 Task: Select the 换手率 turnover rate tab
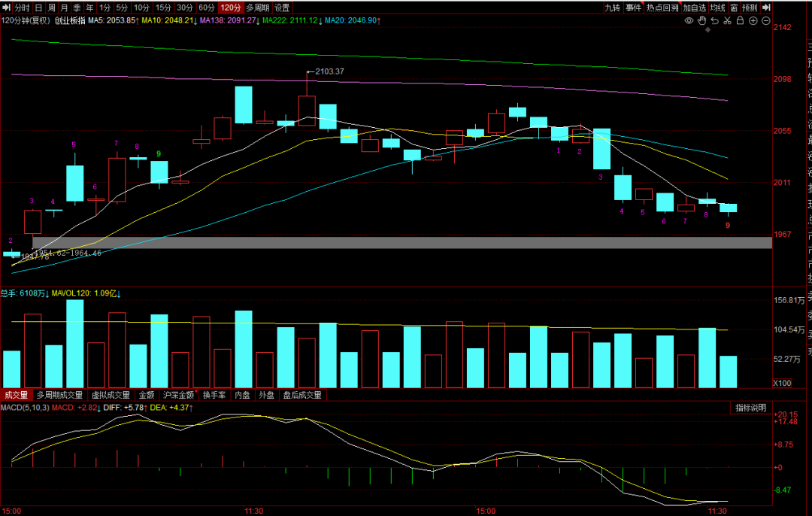coord(214,395)
